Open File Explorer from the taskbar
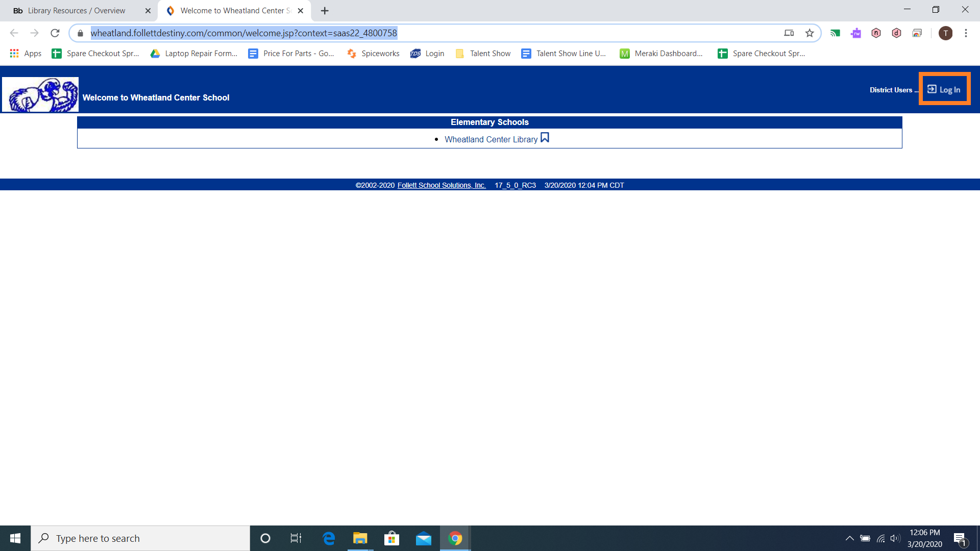Viewport: 980px width, 551px height. point(360,538)
